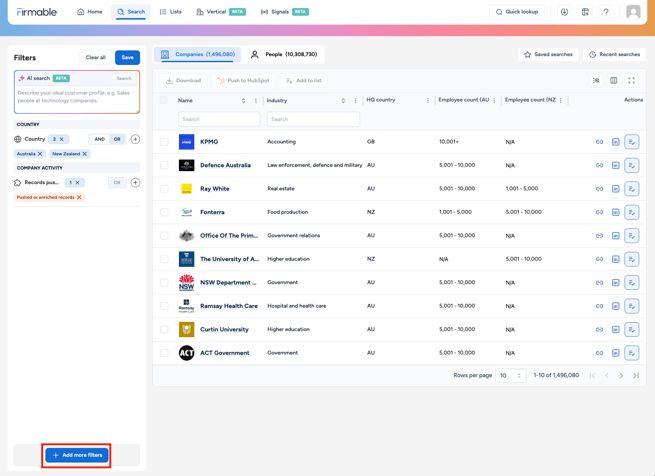The height and width of the screenshot is (476, 655).
Task: Click the blue Save button
Action: [x=127, y=58]
